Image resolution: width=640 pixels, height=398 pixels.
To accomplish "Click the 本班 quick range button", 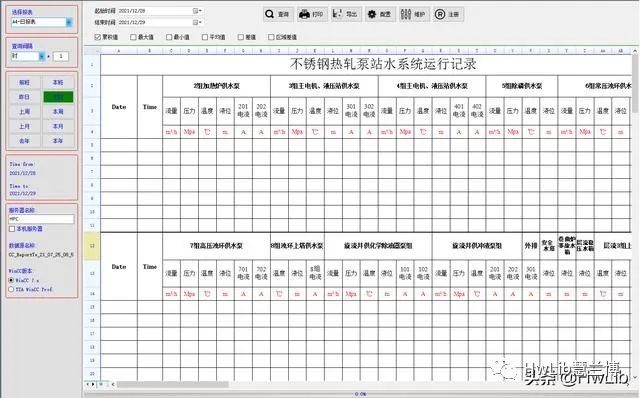I will tap(58, 82).
